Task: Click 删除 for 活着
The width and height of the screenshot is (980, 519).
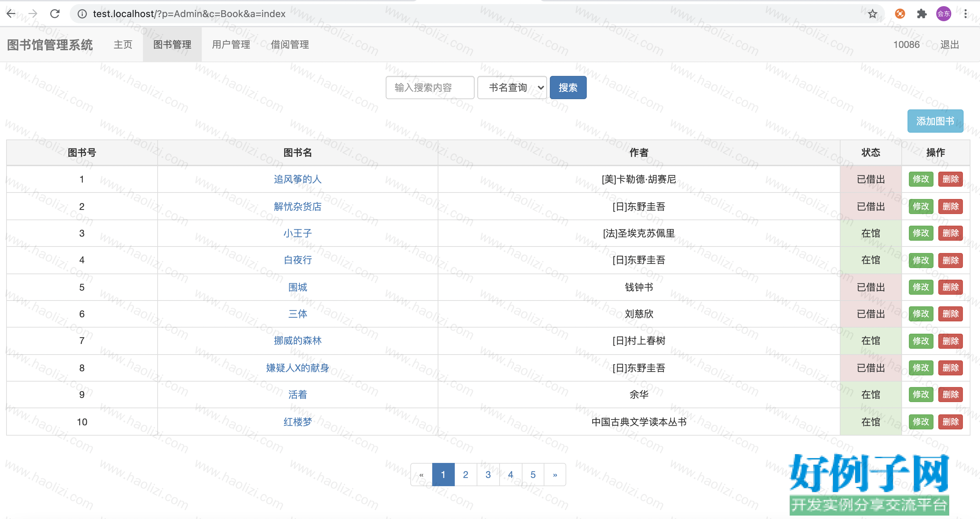Action: [950, 395]
